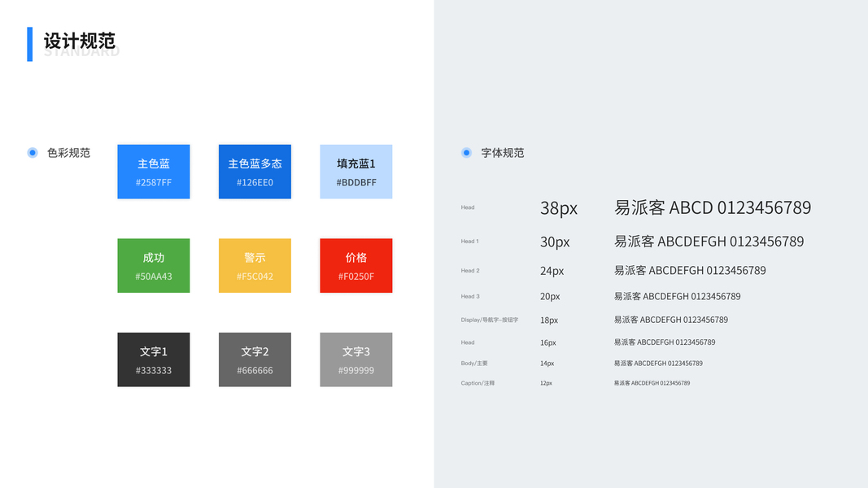868x488 pixels.
Task: Select the yellow 警示 #F5C042 swatch
Action: pos(255,266)
